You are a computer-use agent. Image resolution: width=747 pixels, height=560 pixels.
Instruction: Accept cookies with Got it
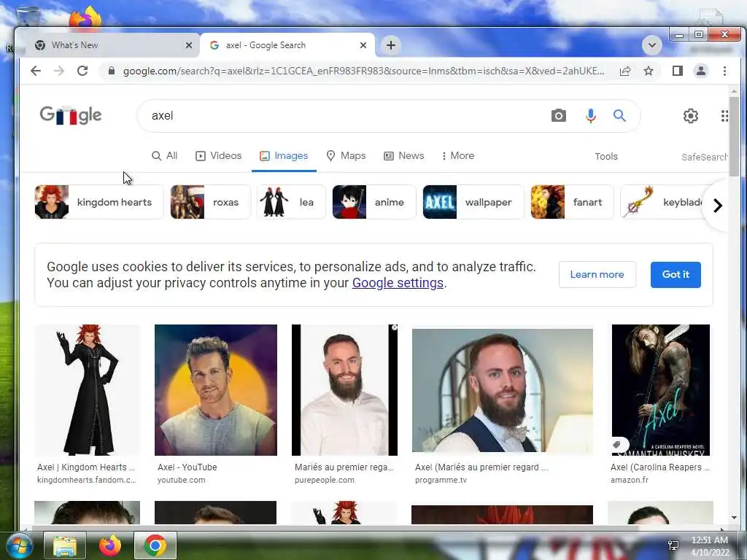coord(676,274)
